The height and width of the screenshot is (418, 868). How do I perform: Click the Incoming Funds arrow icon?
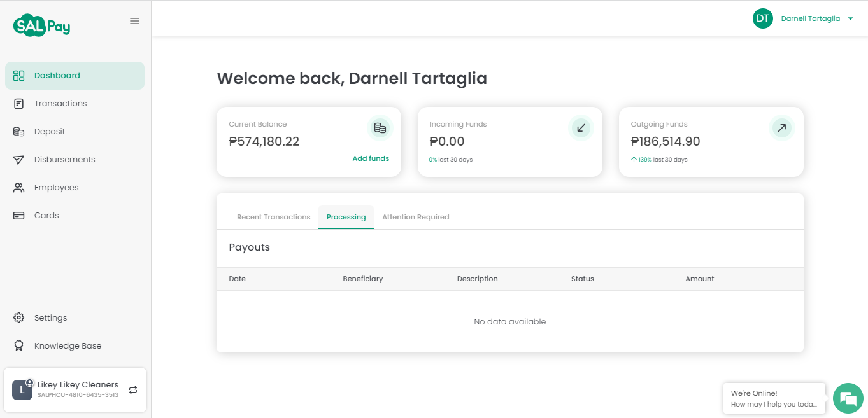pos(581,128)
